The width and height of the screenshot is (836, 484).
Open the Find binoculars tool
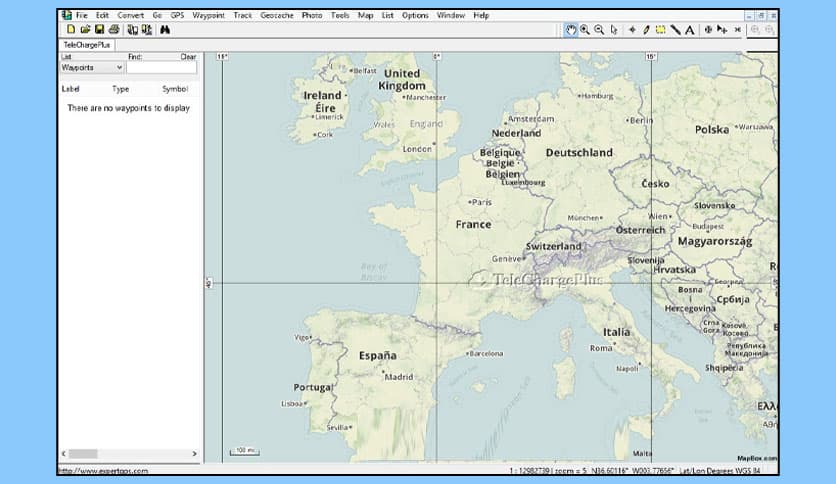pyautogui.click(x=165, y=30)
